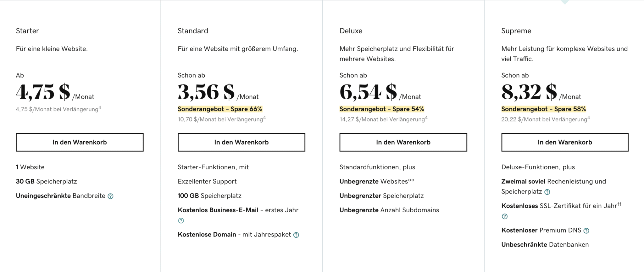The height and width of the screenshot is (272, 644).
Task: Click the Standard Sonderangebot Spare 66% badge
Action: 220,109
